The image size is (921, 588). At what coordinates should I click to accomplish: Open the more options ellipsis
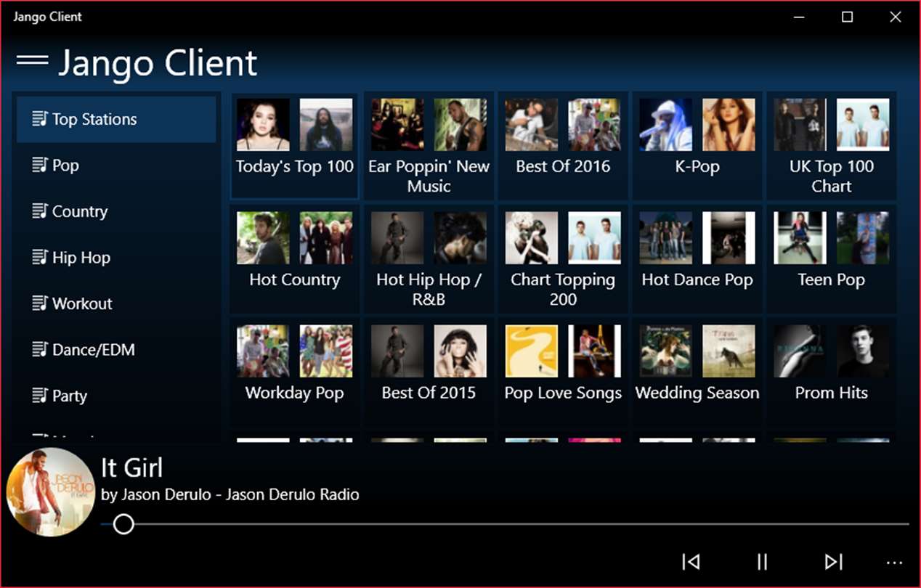[x=894, y=563]
